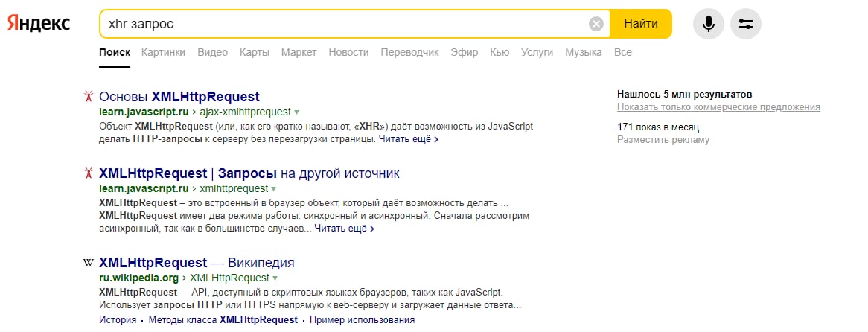The height and width of the screenshot is (332, 868).
Task: Open search settings sliders icon
Action: point(746,24)
